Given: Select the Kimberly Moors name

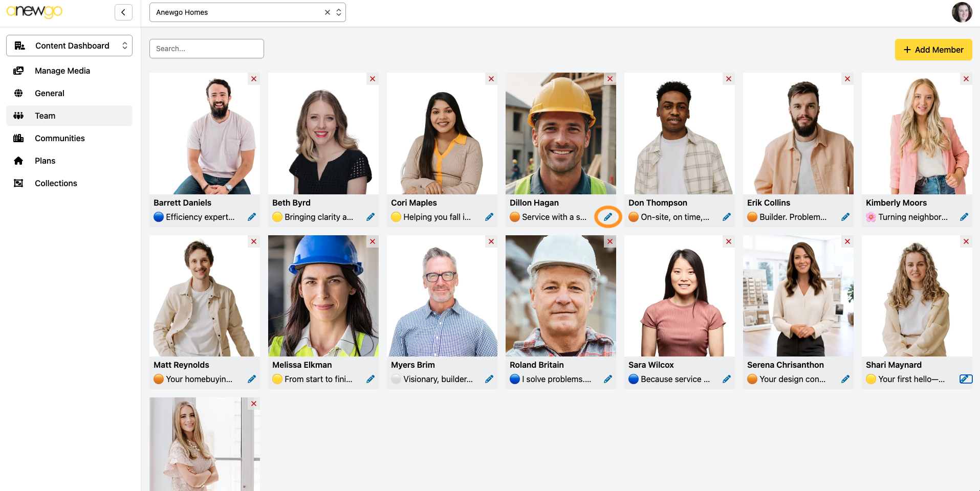Looking at the screenshot, I should 896,203.
